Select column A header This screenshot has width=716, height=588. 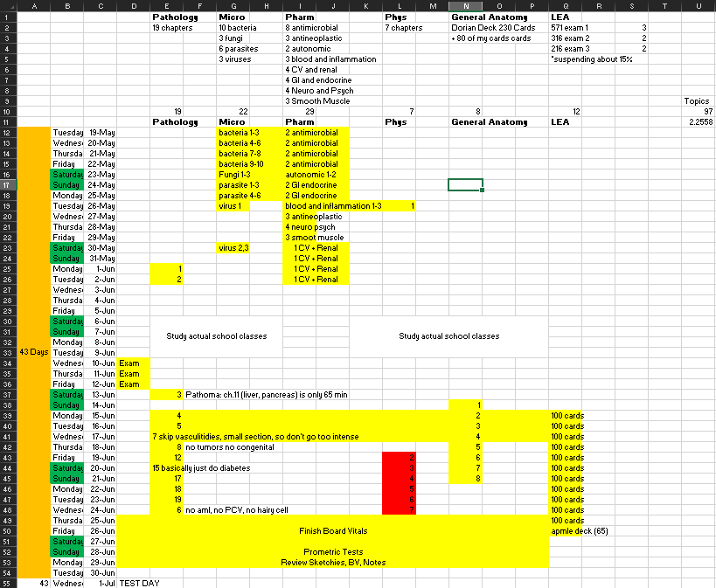point(34,5)
